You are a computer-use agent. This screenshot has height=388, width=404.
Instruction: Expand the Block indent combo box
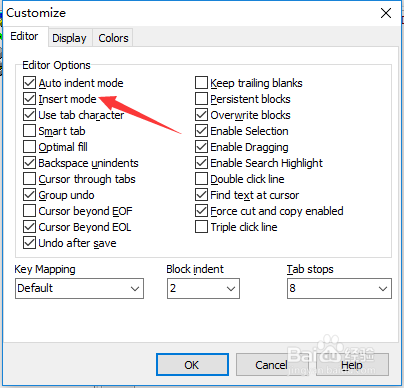point(203,288)
